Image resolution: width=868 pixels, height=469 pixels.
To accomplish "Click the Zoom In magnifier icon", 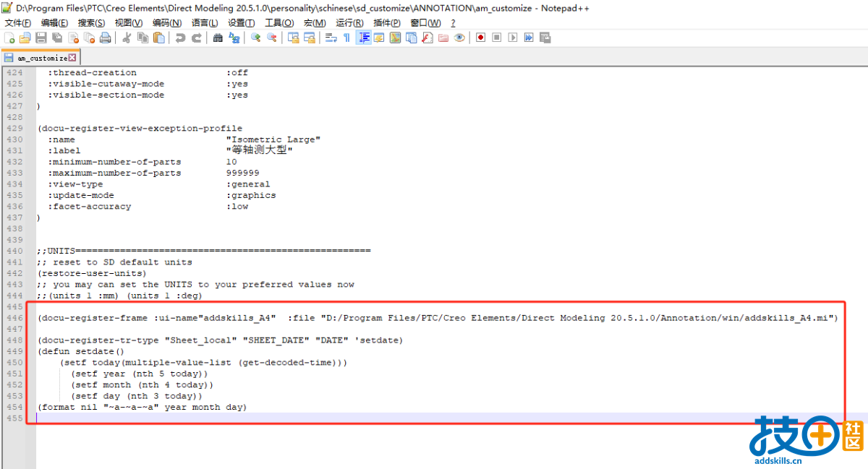I will tap(255, 38).
